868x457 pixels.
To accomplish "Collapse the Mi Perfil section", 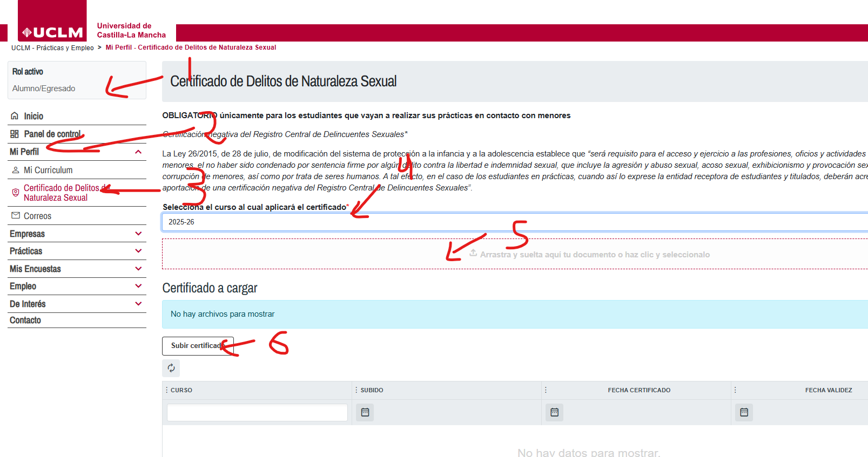I will (x=138, y=152).
